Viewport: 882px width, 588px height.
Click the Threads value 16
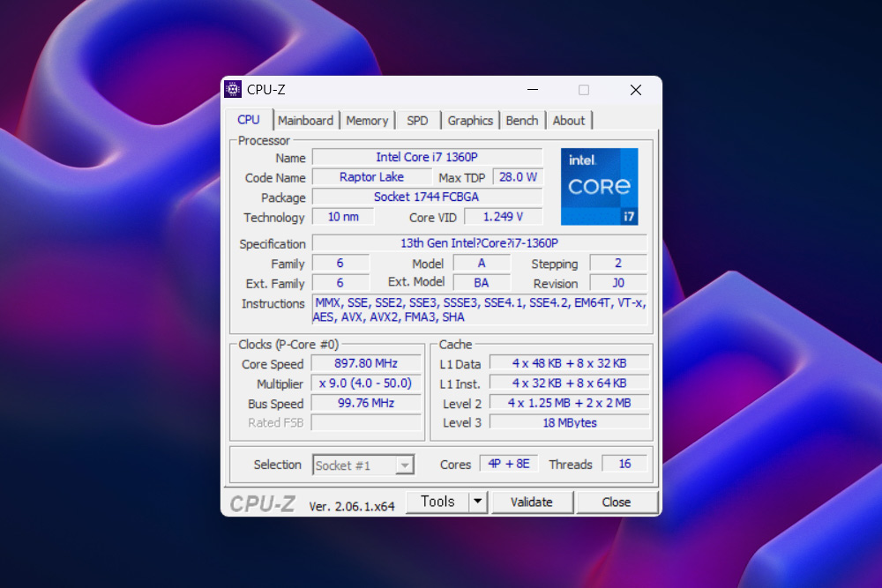tap(624, 464)
